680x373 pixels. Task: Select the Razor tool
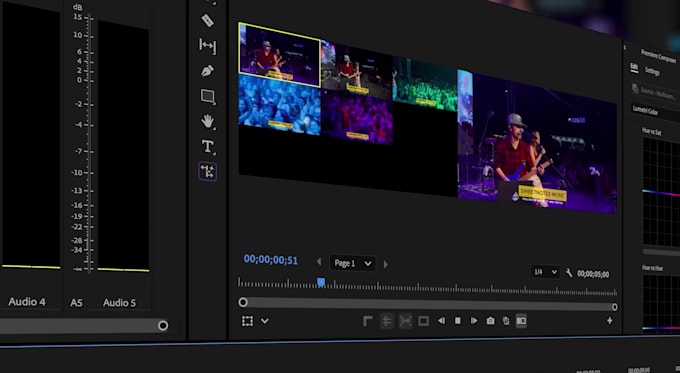pos(207,20)
